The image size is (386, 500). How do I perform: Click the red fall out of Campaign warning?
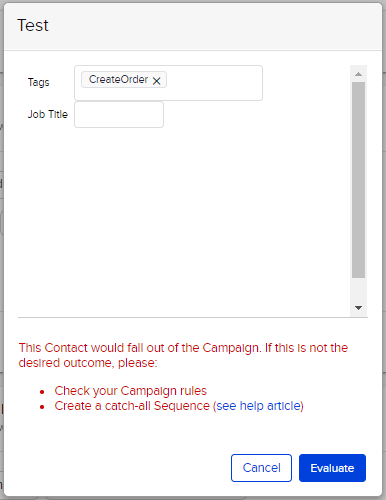[x=183, y=355]
